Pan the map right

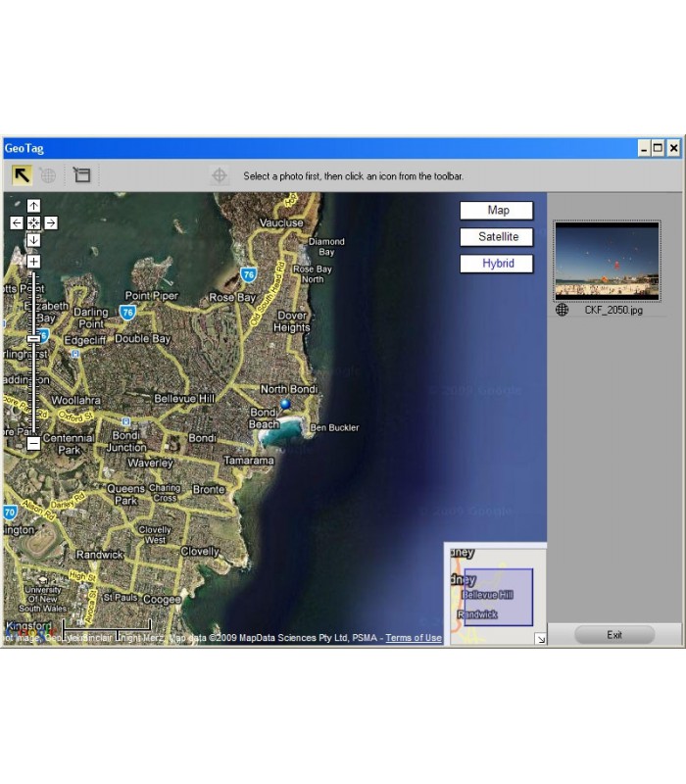[x=51, y=223]
